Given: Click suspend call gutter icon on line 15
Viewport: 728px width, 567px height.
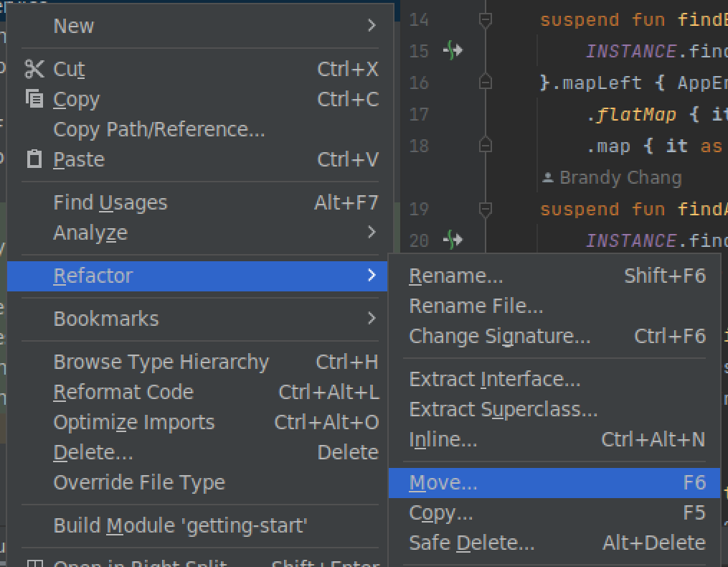Looking at the screenshot, I should pyautogui.click(x=453, y=51).
